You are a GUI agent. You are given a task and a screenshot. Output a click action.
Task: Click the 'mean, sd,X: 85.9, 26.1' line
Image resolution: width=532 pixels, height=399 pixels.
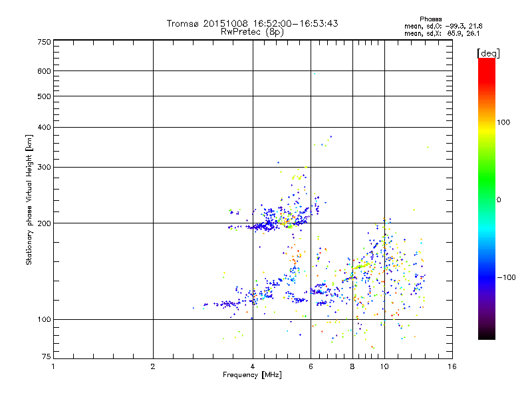pos(442,34)
